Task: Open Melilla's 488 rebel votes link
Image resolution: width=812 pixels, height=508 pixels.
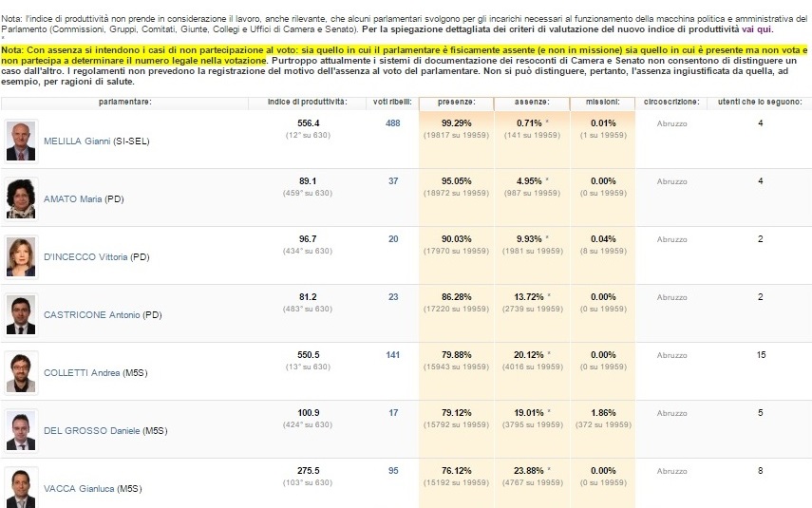Action: 393,122
